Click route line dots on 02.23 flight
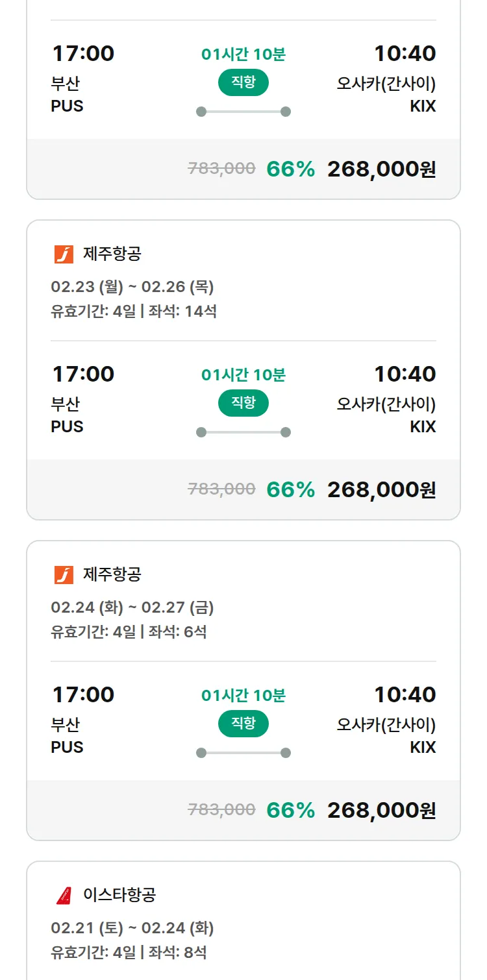The image size is (487, 980). coord(243,432)
